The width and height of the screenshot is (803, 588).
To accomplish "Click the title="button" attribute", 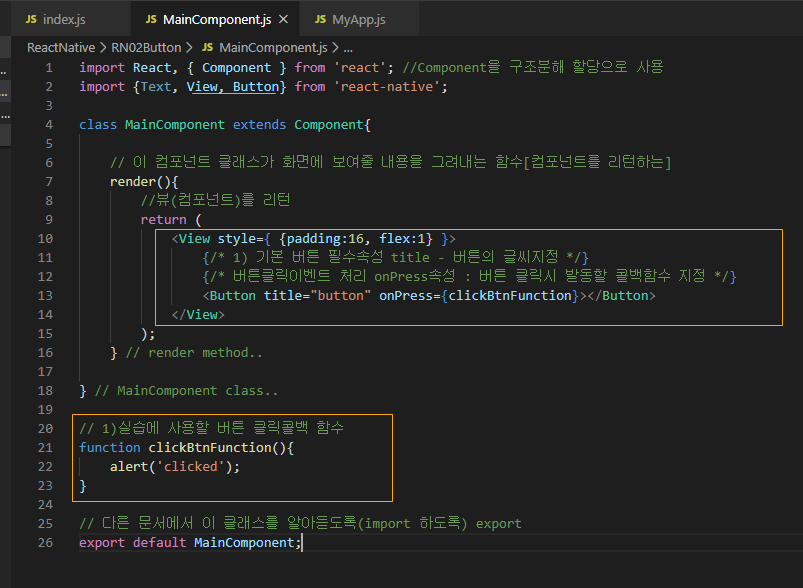I will [317, 296].
